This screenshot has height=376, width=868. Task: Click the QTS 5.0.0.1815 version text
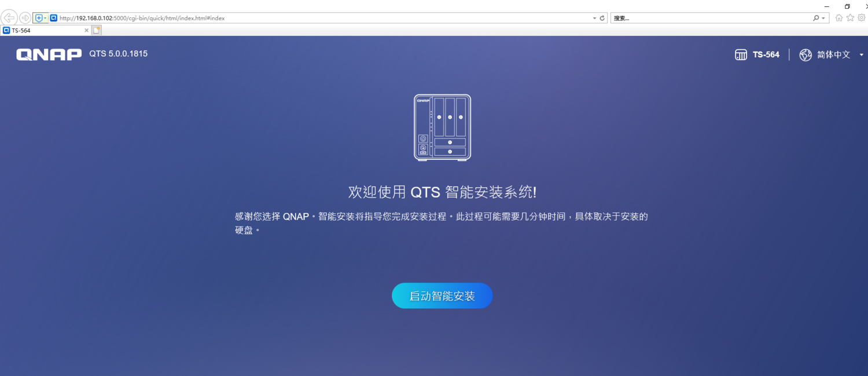click(118, 54)
